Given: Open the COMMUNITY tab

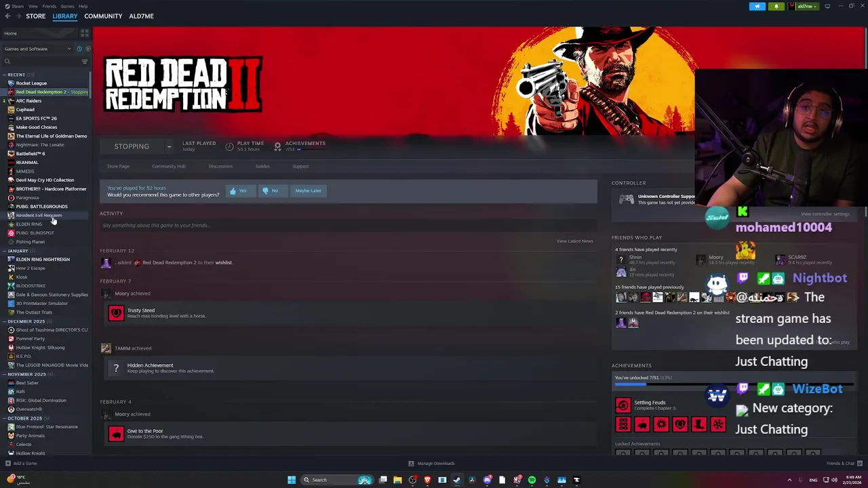Looking at the screenshot, I should (103, 16).
